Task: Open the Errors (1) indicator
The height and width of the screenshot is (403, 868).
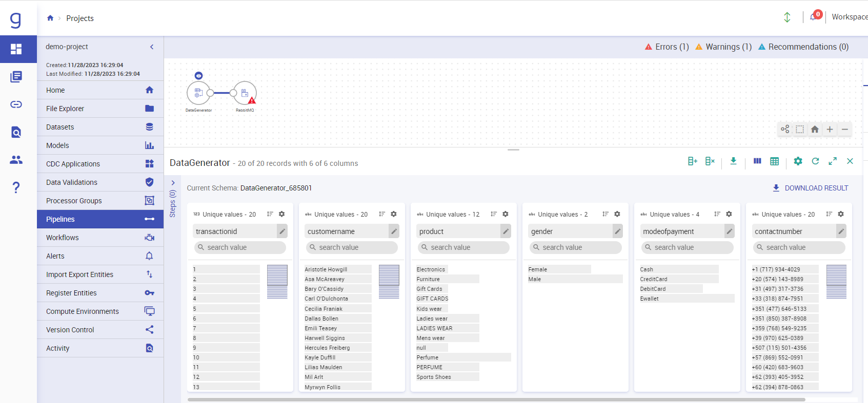Action: point(667,47)
